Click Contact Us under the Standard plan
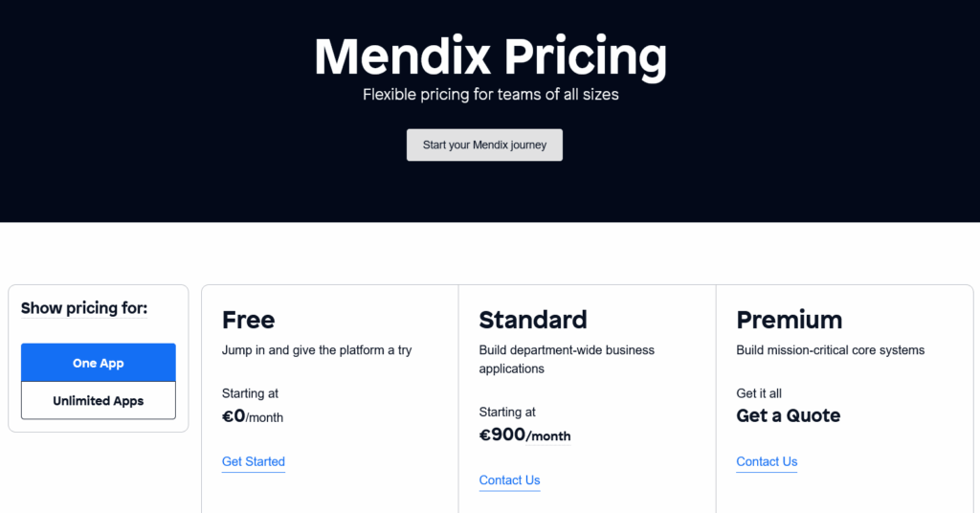This screenshot has width=980, height=513. 509,480
